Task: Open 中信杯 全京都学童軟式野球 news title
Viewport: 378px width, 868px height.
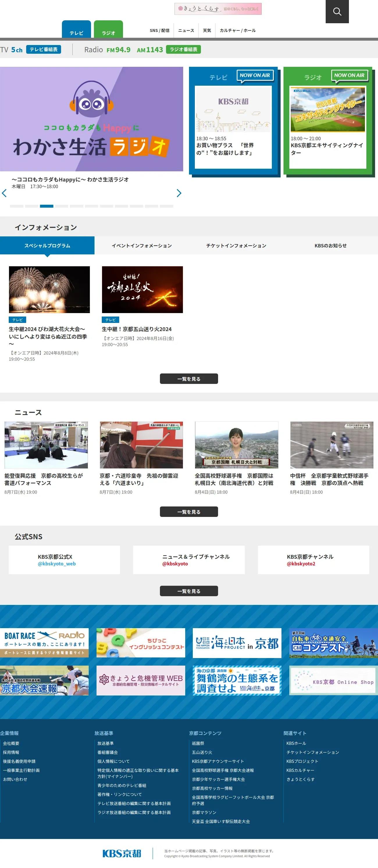Action: tap(329, 479)
